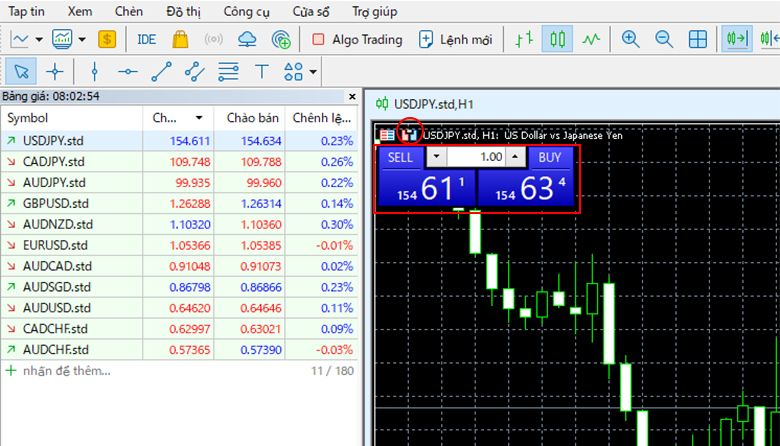780x446 pixels.
Task: Click the 1.00 volume input field
Action: [476, 157]
